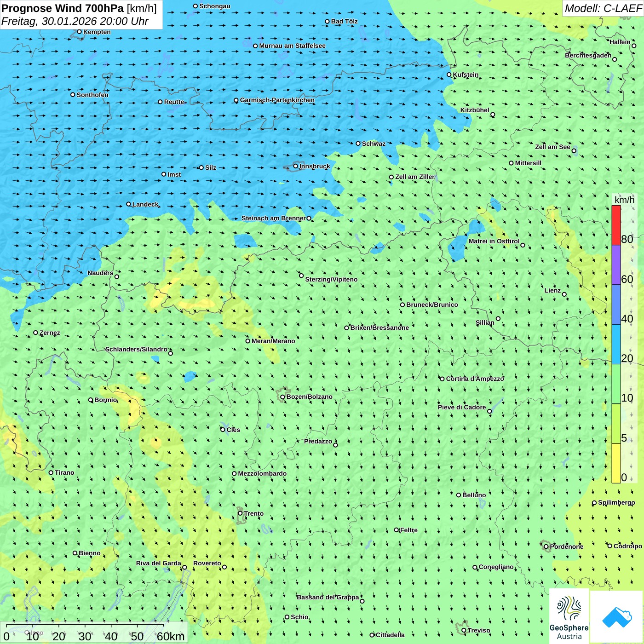644x644 pixels.
Task: Select the Bad Tölz label
Action: point(345,21)
